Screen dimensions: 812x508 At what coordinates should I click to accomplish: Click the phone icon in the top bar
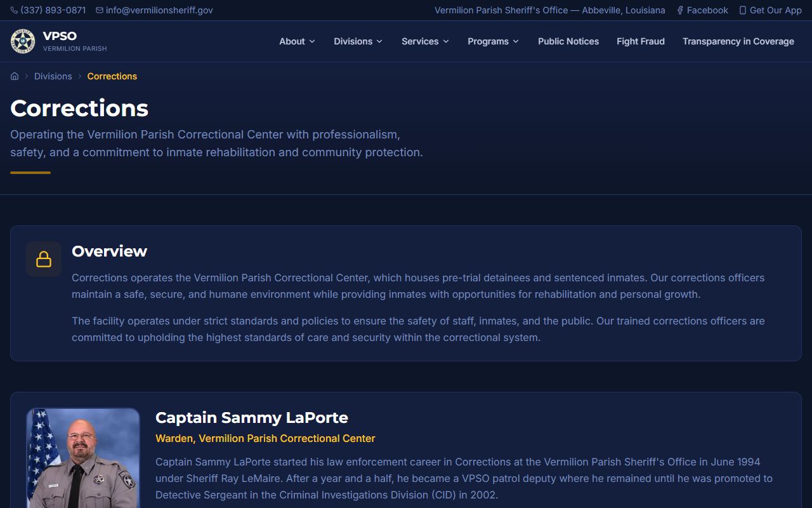14,10
